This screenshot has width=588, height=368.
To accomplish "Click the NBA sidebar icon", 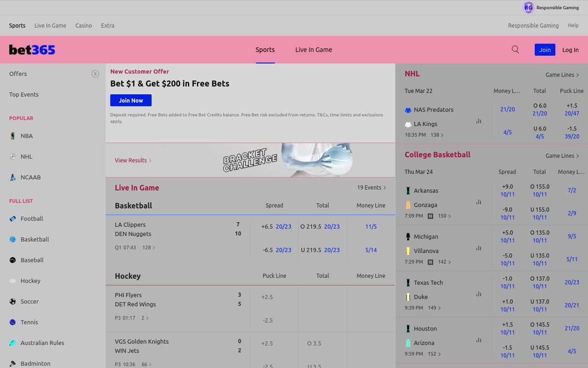I will [13, 136].
